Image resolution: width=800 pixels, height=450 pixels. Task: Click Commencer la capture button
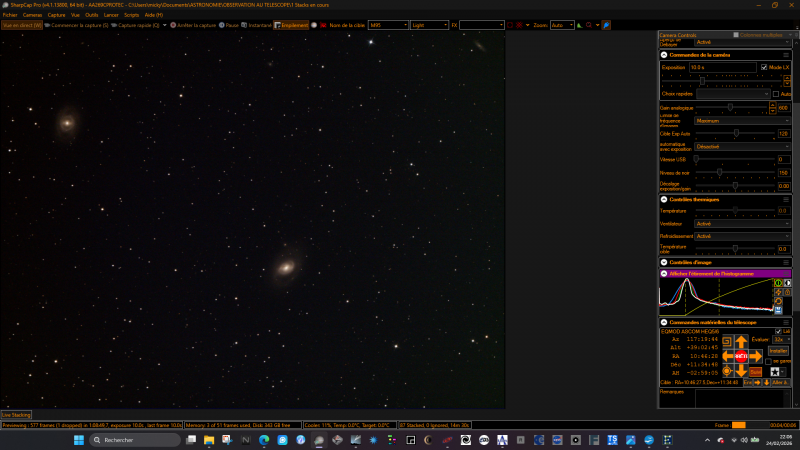[77, 25]
